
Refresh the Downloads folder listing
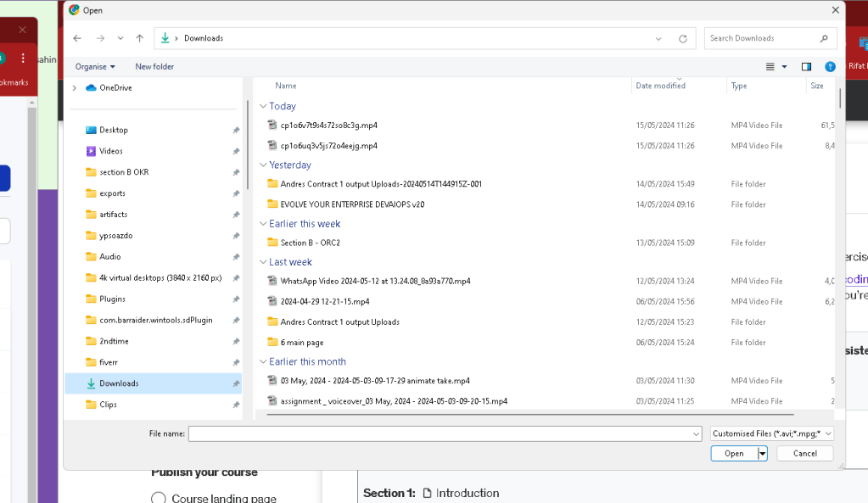[x=682, y=39]
